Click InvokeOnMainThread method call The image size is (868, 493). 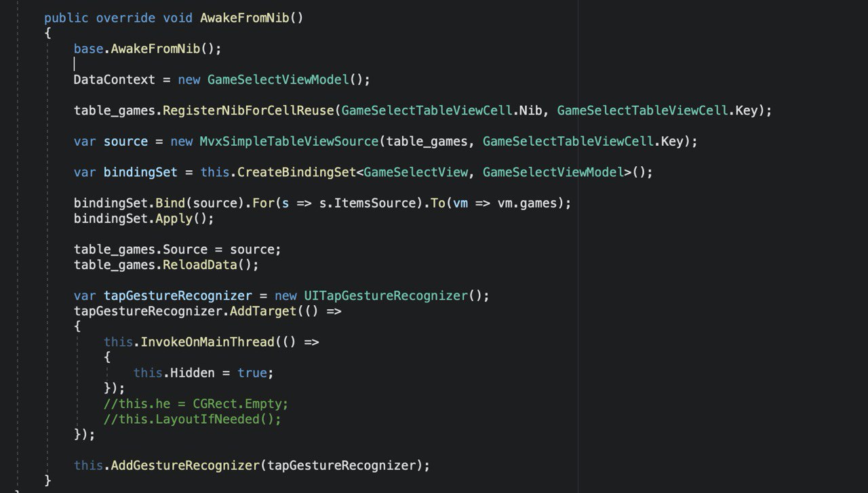click(x=208, y=342)
